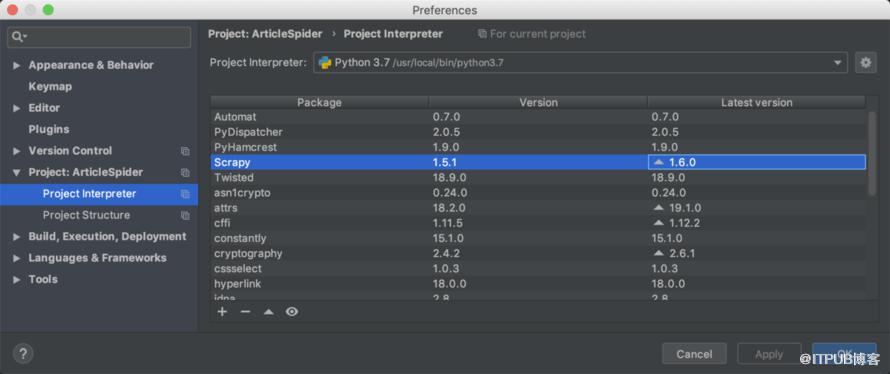890x374 pixels.
Task: Click the Latest version column header
Action: (757, 103)
